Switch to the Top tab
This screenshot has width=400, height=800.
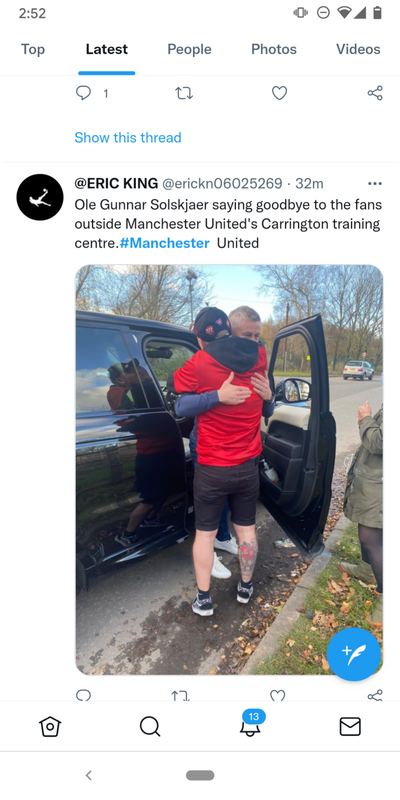pos(33,49)
